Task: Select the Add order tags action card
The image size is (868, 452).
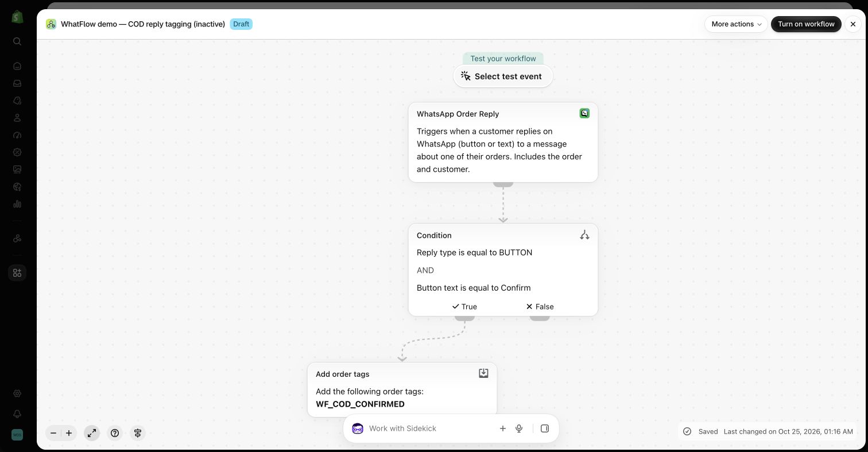Action: pos(402,389)
